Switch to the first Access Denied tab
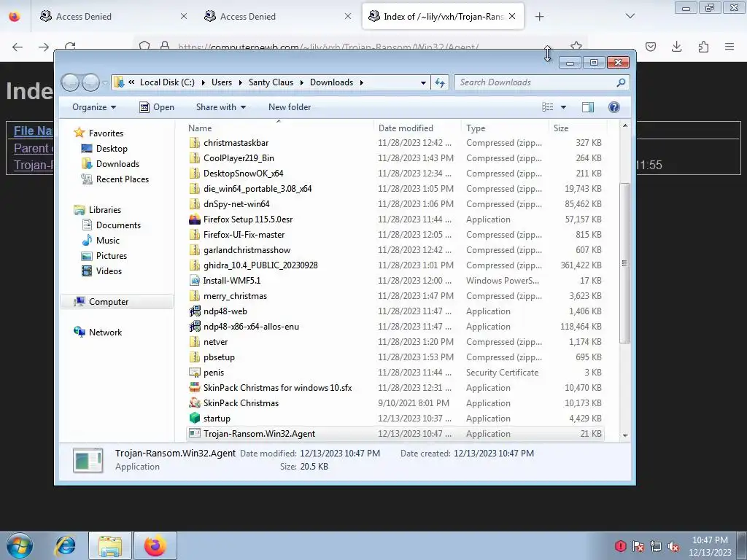The width and height of the screenshot is (747, 560). tap(113, 16)
